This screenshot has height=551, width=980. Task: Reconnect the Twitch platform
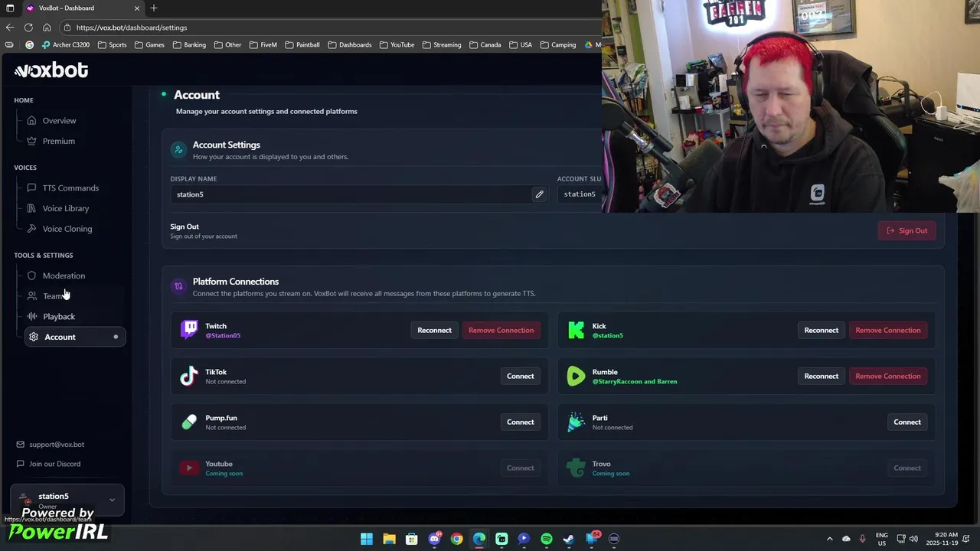tap(434, 330)
